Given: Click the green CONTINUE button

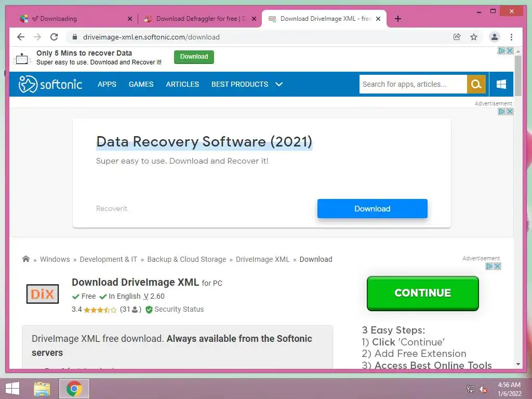Looking at the screenshot, I should pyautogui.click(x=423, y=293).
